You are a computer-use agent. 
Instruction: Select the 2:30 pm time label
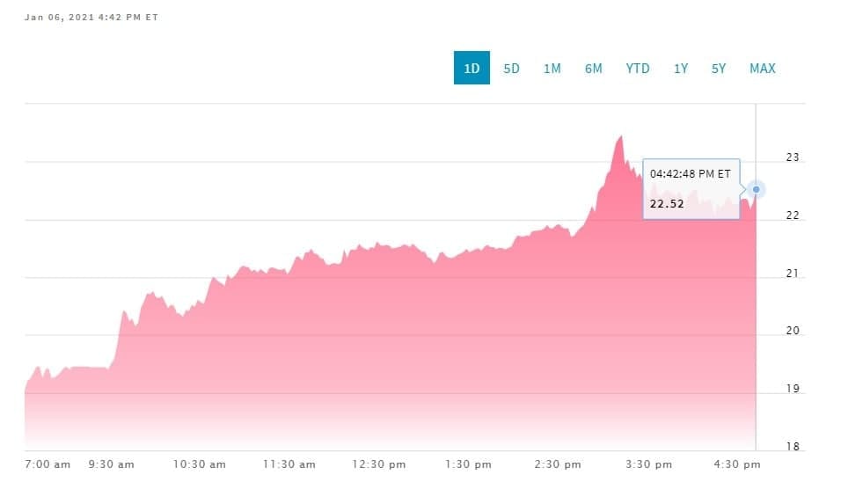[559, 464]
